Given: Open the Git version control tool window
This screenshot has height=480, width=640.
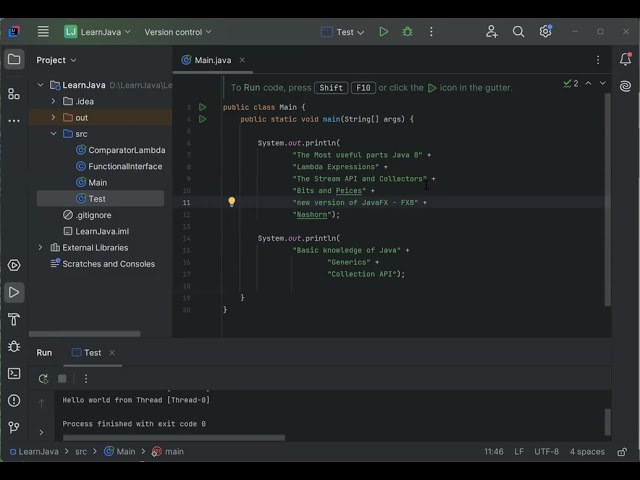Looking at the screenshot, I should coord(14,427).
